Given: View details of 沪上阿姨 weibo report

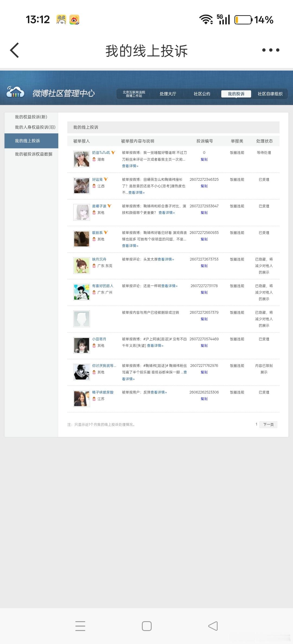Looking at the screenshot, I should [155, 345].
